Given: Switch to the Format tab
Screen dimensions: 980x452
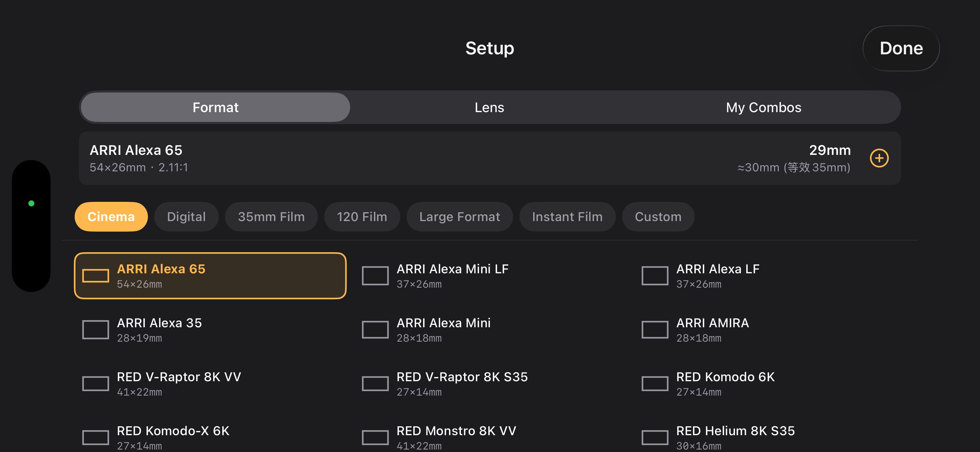Looking at the screenshot, I should (x=215, y=107).
